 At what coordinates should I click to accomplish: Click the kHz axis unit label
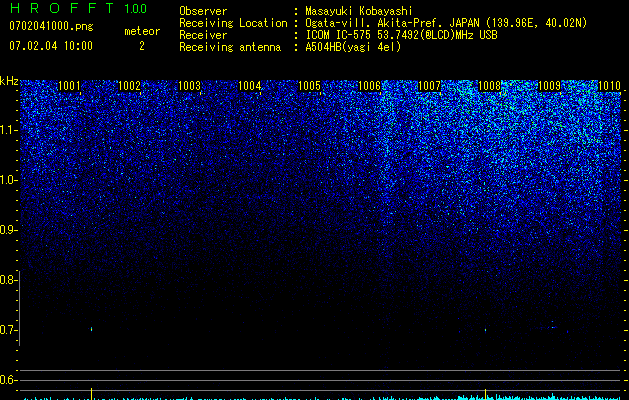tap(9, 81)
